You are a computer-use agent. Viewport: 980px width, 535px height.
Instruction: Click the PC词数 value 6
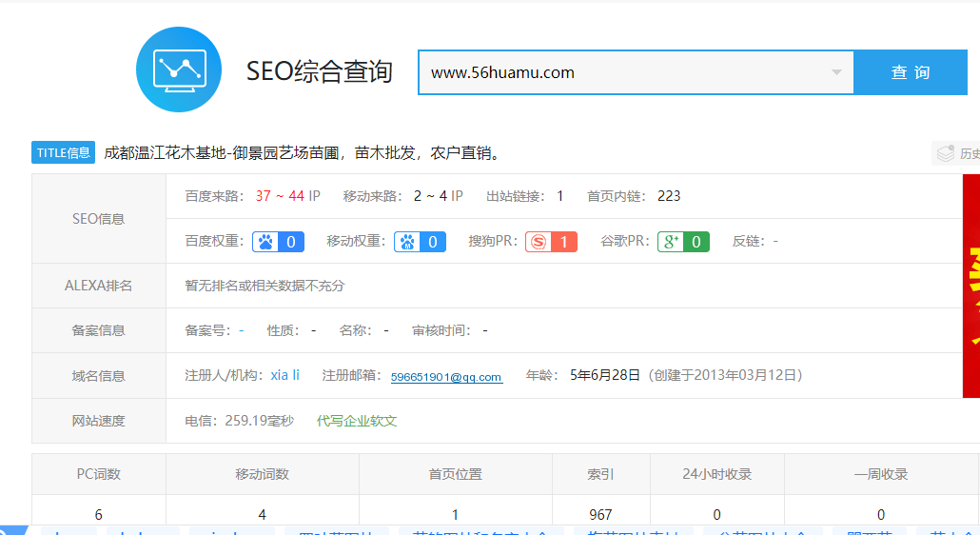tap(99, 515)
